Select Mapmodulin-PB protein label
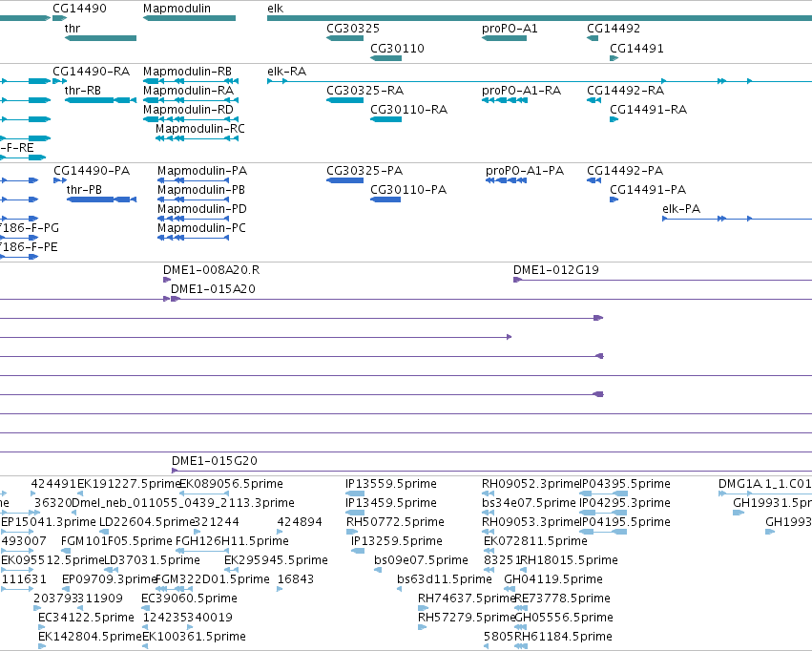This screenshot has height=651, width=812. 201,190
